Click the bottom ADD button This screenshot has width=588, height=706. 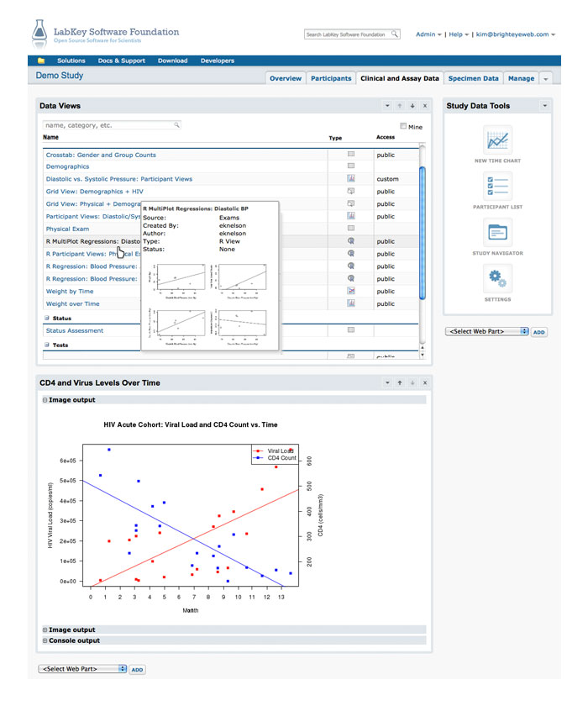pyautogui.click(x=137, y=670)
